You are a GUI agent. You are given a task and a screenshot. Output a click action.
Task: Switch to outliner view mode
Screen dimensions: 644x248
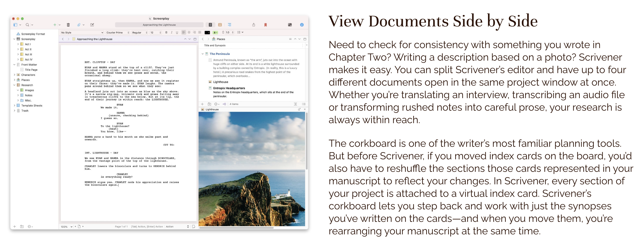coord(230,25)
